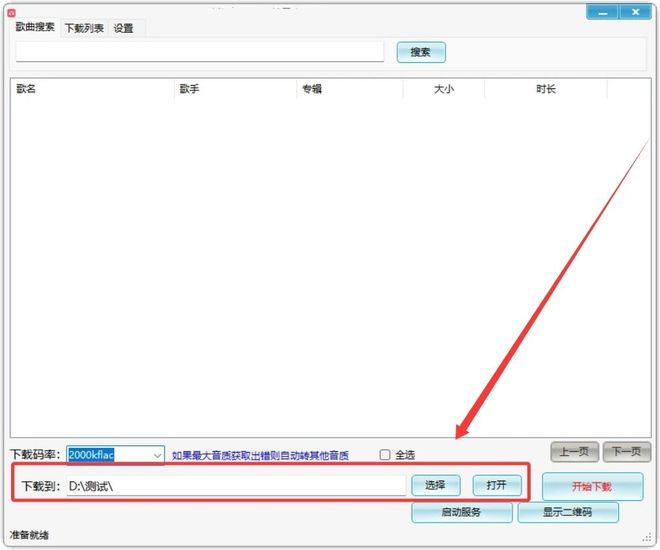Open download folder with 打开 button
The width and height of the screenshot is (660, 550).
pyautogui.click(x=497, y=485)
